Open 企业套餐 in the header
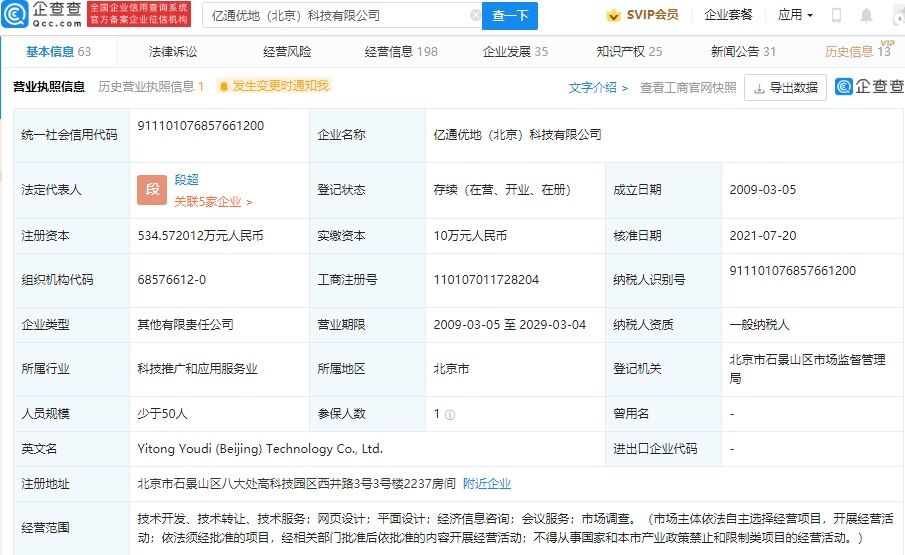The height and width of the screenshot is (555, 905). (x=728, y=15)
